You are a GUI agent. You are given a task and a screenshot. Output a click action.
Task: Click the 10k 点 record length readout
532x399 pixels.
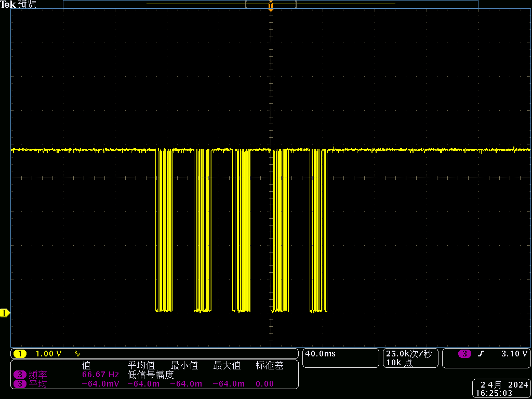pos(399,363)
